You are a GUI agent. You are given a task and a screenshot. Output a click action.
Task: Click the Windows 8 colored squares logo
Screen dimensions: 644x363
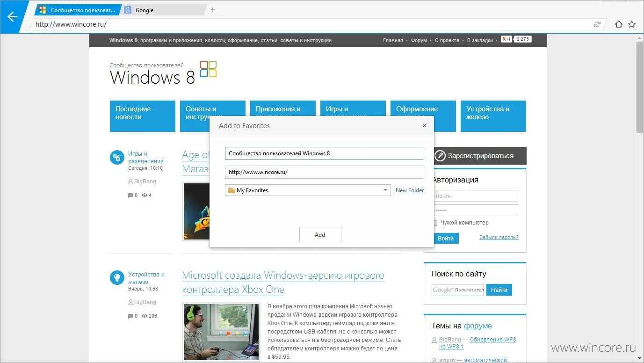(208, 69)
